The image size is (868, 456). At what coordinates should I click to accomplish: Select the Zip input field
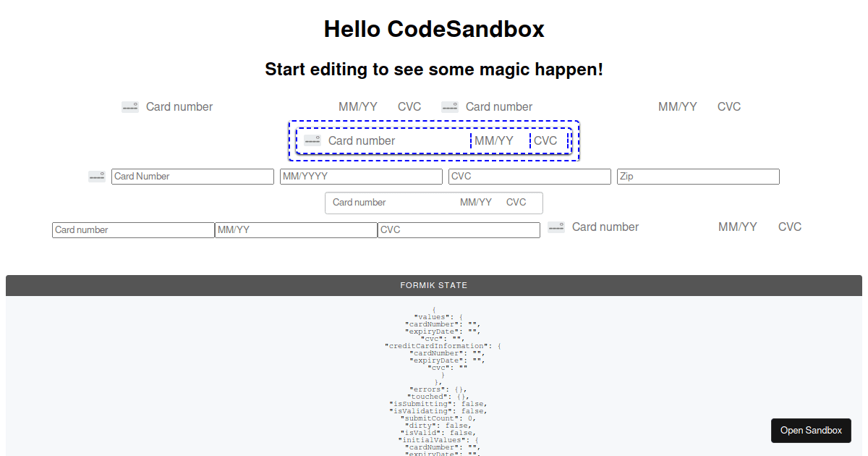pos(697,176)
